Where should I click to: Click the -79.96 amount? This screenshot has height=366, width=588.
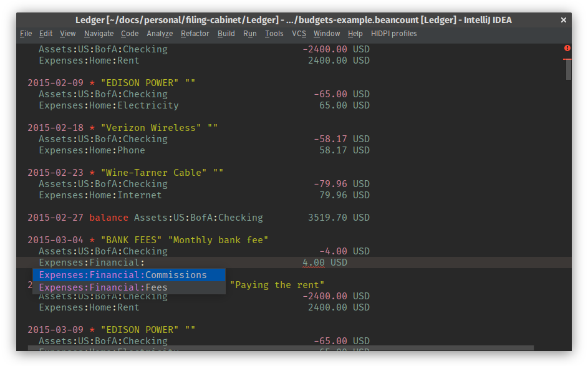click(330, 184)
